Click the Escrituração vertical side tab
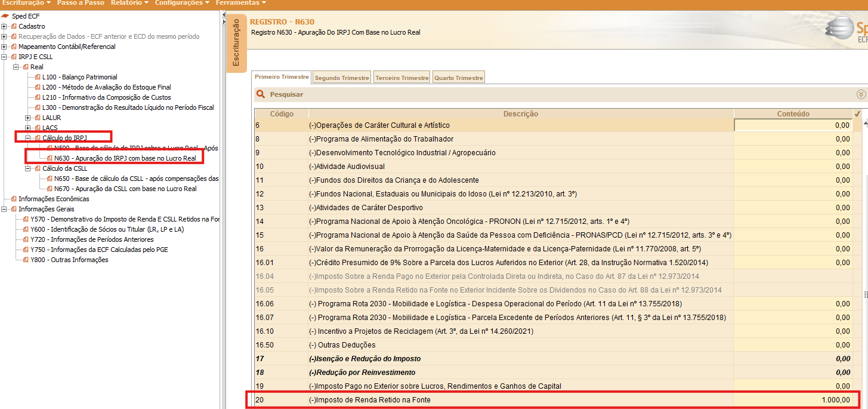Image resolution: width=868 pixels, height=409 pixels. [x=236, y=43]
